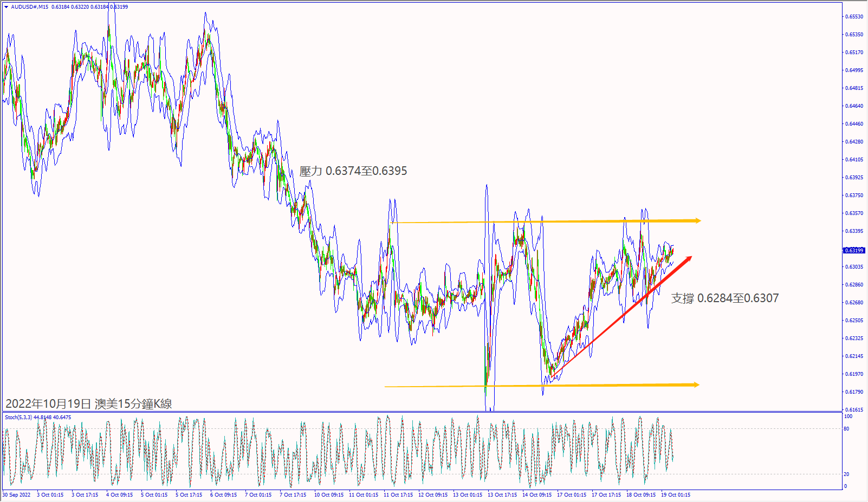This screenshot has width=868, height=502.
Task: Click price axis value 0.65530
Action: pyautogui.click(x=854, y=17)
